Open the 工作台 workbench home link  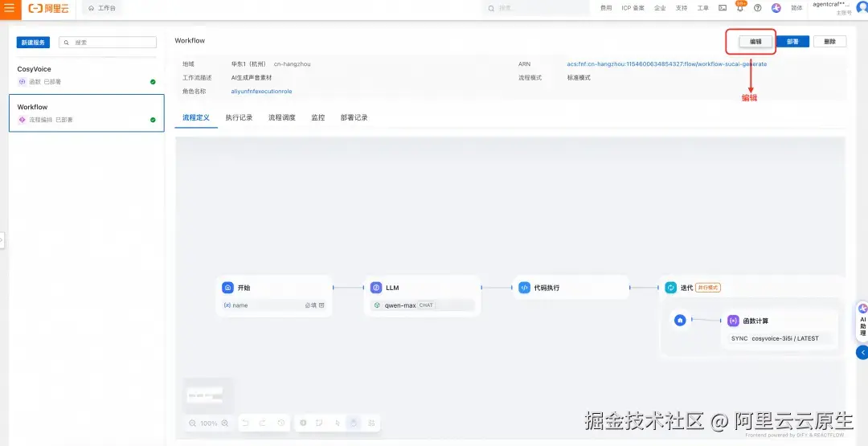102,8
